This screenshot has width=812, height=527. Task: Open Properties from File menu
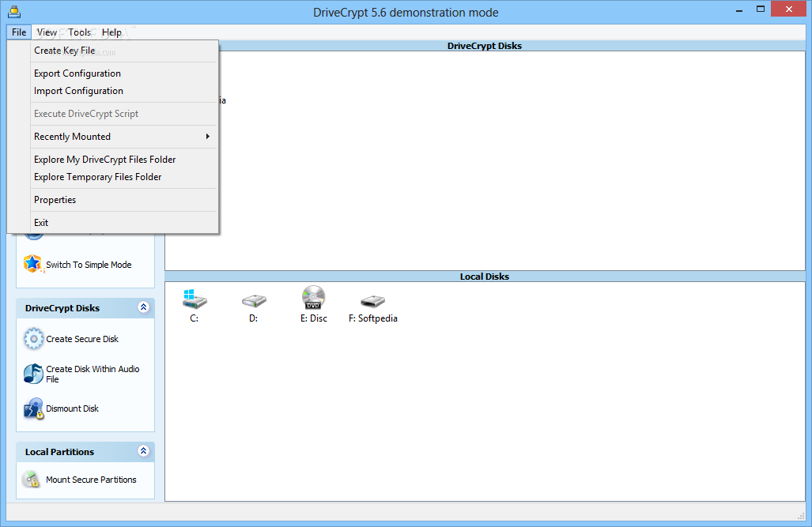point(124,200)
